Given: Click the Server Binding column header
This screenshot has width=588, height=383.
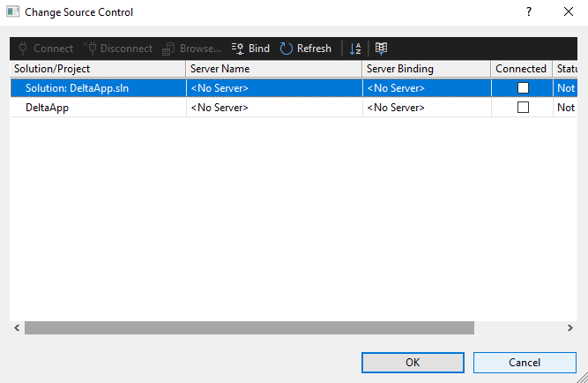Looking at the screenshot, I should [426, 69].
